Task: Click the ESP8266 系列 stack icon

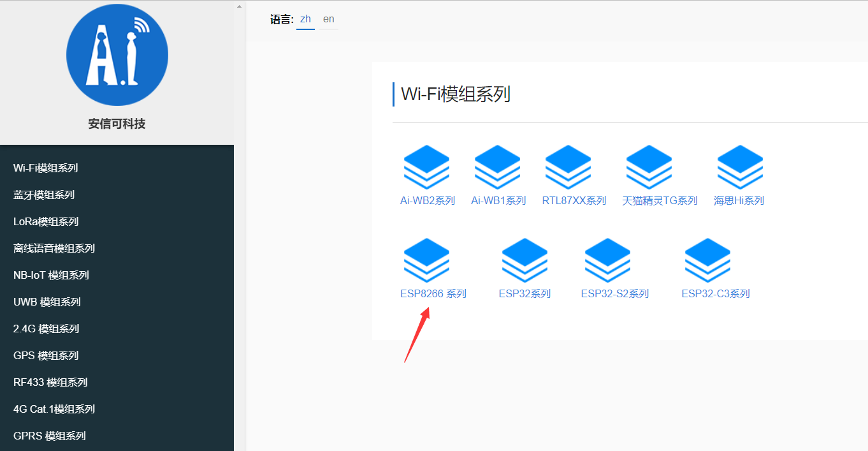Action: click(427, 261)
